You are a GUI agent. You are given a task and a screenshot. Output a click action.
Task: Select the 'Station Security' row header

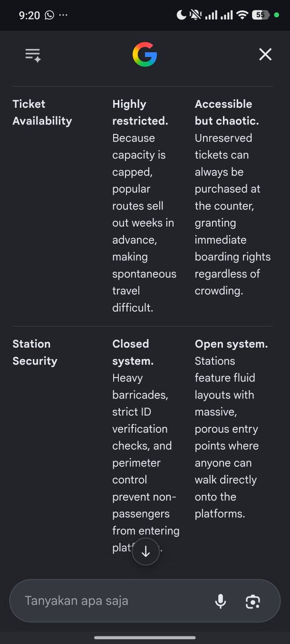[x=34, y=352]
